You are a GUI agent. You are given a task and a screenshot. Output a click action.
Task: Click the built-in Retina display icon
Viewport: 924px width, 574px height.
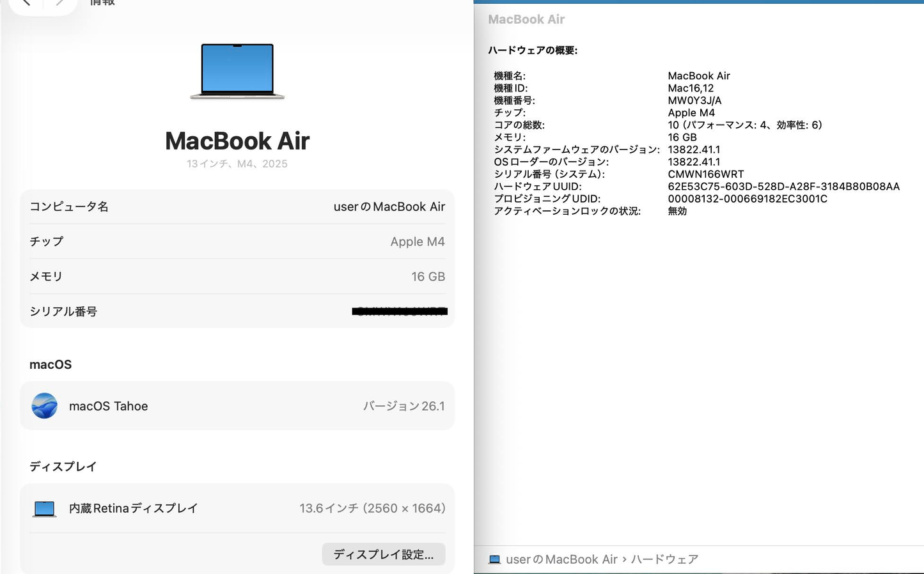point(44,509)
